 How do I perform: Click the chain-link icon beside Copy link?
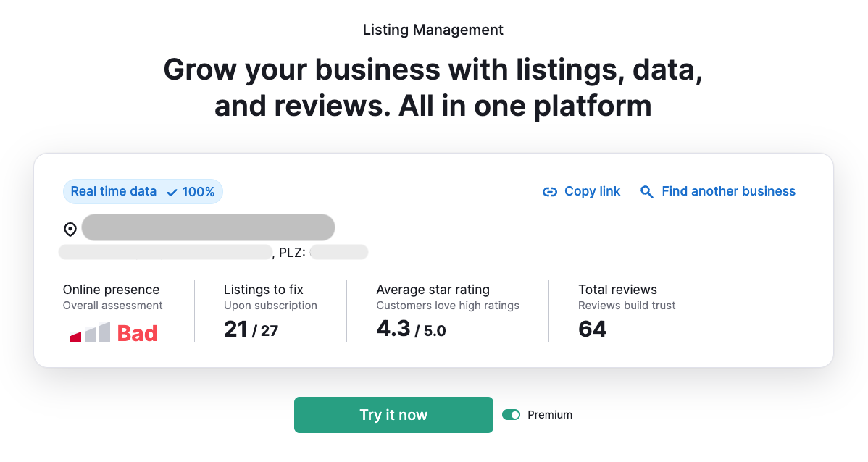551,191
